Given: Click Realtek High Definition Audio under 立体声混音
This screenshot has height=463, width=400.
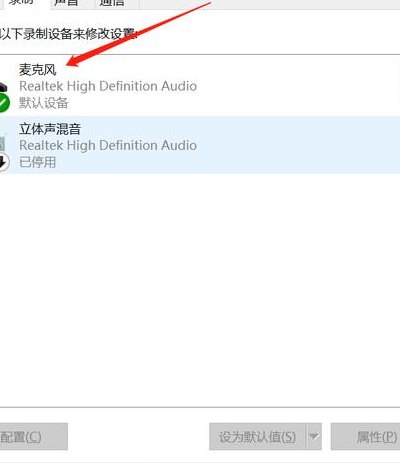Looking at the screenshot, I should (x=108, y=145).
